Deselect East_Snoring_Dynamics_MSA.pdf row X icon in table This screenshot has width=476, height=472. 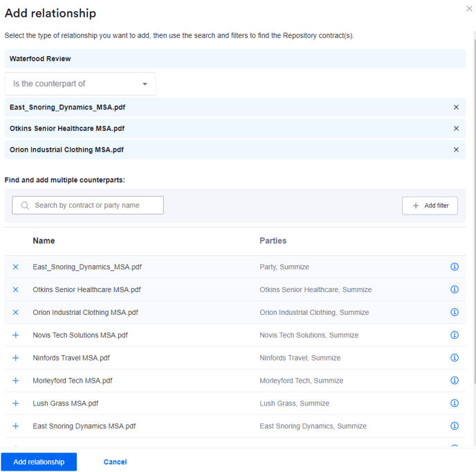16,267
